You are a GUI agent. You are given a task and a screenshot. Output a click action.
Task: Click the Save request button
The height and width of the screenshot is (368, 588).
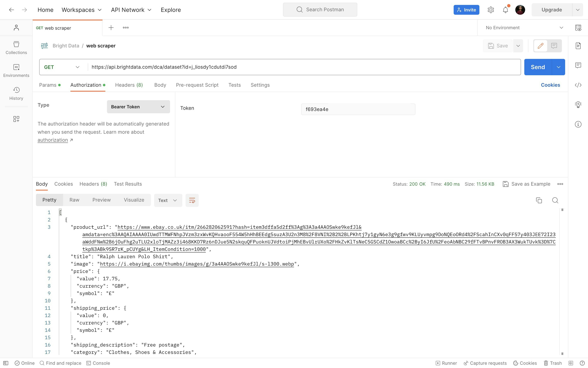click(498, 46)
